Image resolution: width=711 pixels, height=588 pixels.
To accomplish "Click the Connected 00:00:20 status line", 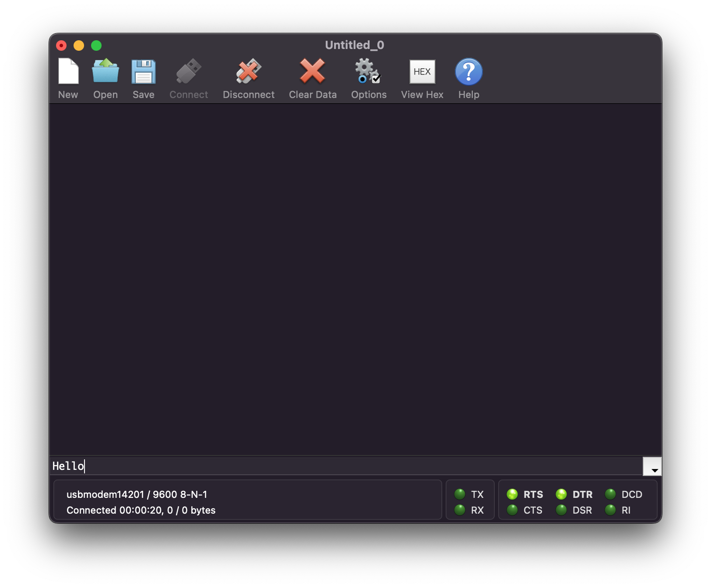I will coord(141,510).
